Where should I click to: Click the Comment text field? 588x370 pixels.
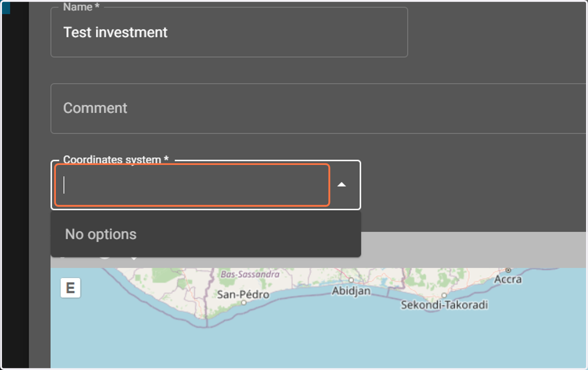(x=319, y=109)
